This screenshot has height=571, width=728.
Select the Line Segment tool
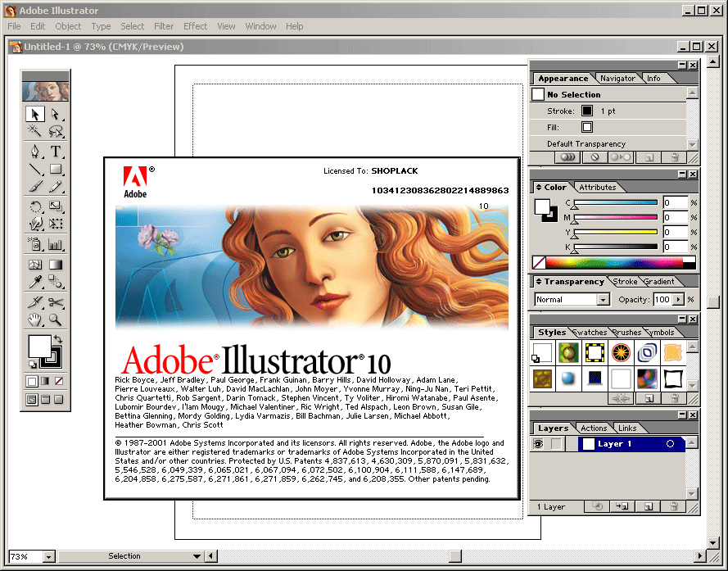pyautogui.click(x=35, y=169)
